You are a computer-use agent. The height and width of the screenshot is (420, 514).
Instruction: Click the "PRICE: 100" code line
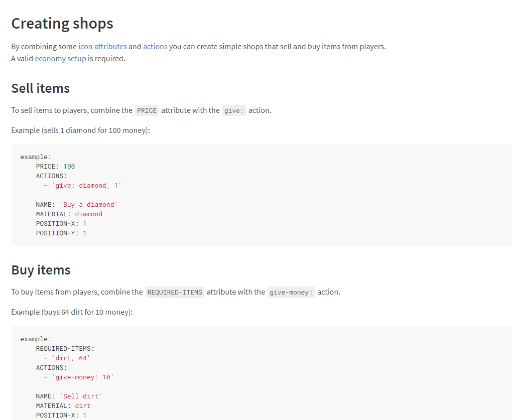pos(55,166)
